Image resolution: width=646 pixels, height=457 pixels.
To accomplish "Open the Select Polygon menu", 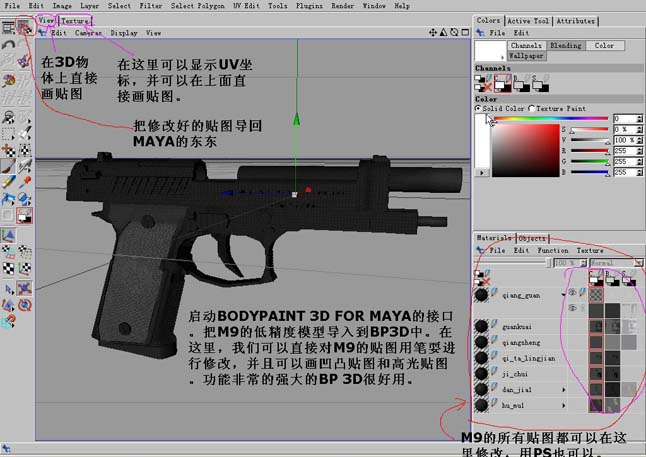I will click(197, 6).
